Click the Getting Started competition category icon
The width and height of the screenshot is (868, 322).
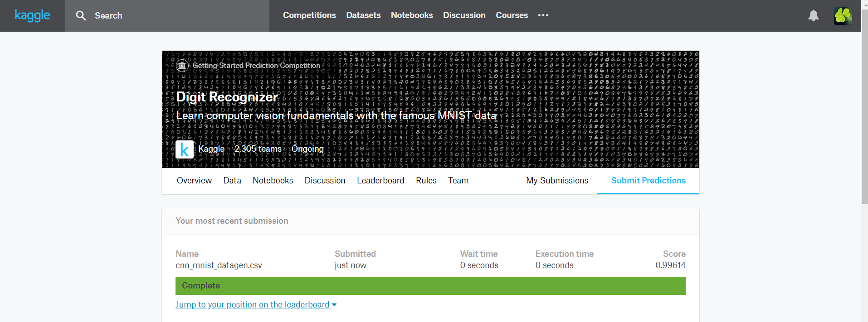pos(182,66)
